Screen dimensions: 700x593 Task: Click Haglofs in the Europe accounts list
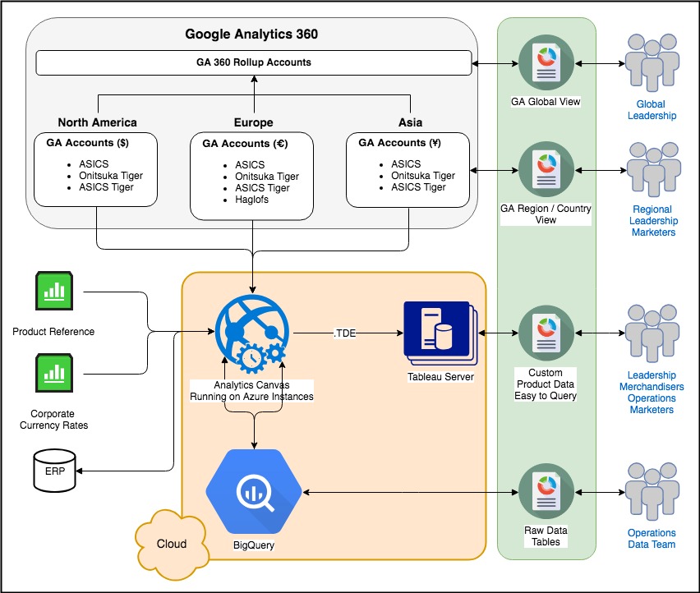[x=251, y=200]
